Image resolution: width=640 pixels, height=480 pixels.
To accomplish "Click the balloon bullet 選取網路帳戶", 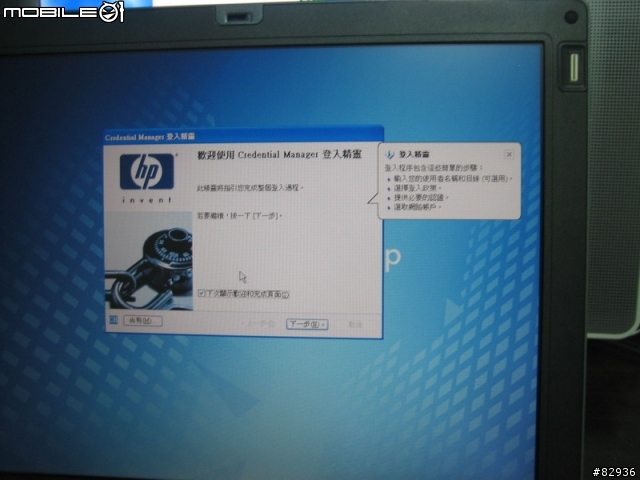I will 418,207.
